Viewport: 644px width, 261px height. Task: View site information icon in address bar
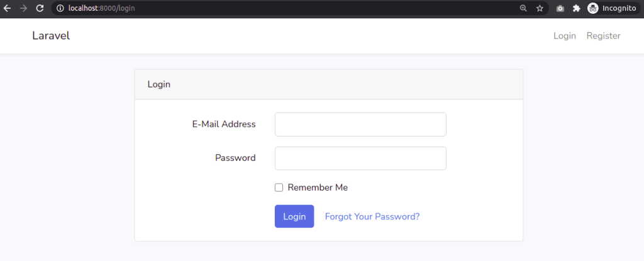pyautogui.click(x=60, y=9)
